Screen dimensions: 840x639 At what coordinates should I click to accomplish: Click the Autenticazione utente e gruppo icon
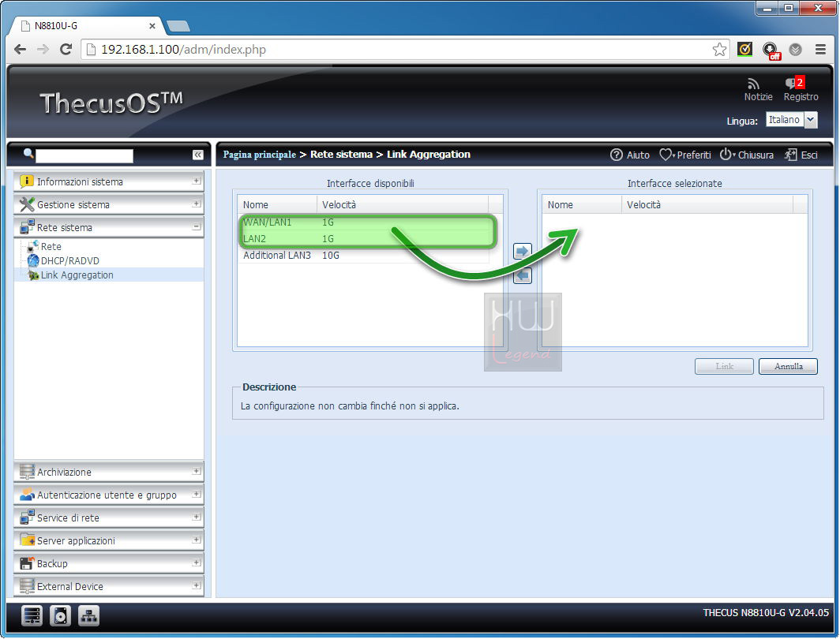[26, 495]
